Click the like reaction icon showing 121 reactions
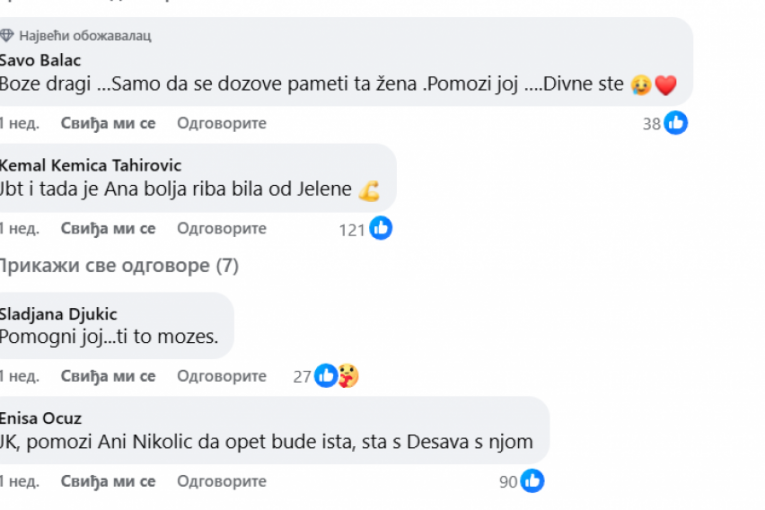The image size is (765, 510). click(380, 229)
